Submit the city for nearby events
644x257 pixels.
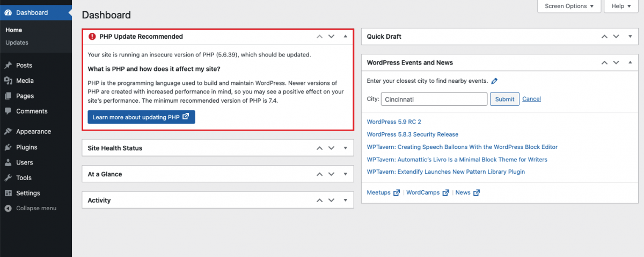[x=504, y=99]
